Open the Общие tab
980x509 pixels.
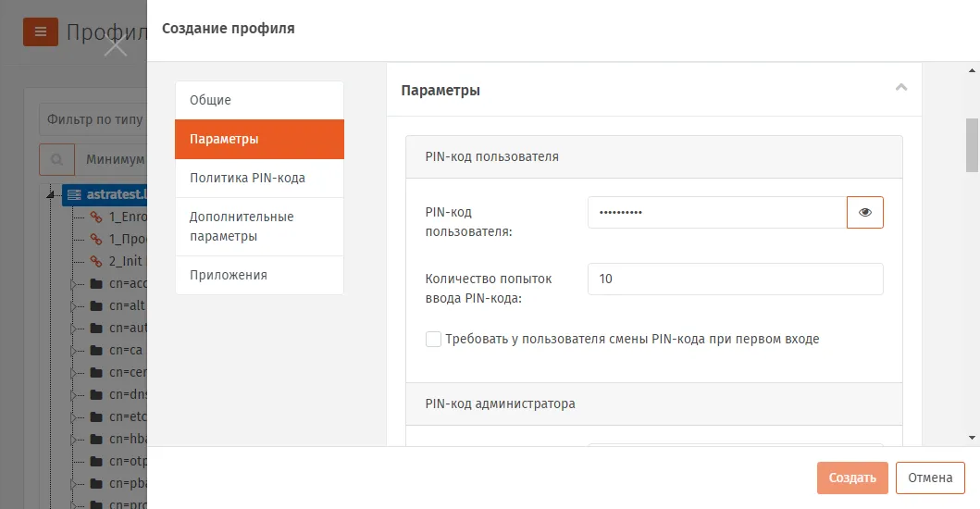(259, 100)
